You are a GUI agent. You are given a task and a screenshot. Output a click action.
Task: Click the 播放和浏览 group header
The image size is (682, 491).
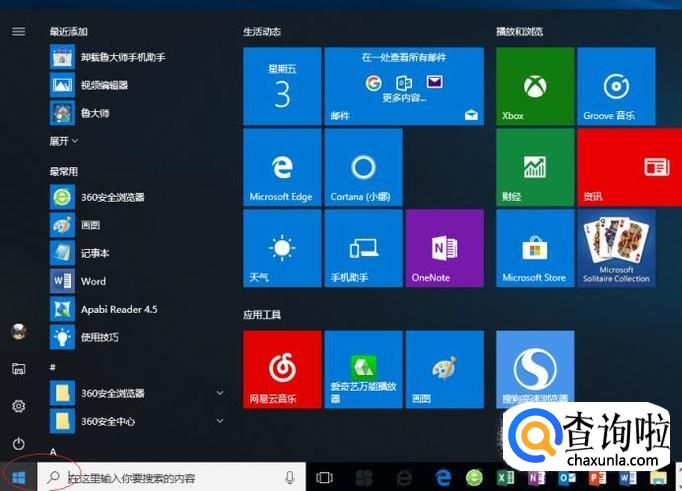pyautogui.click(x=520, y=31)
